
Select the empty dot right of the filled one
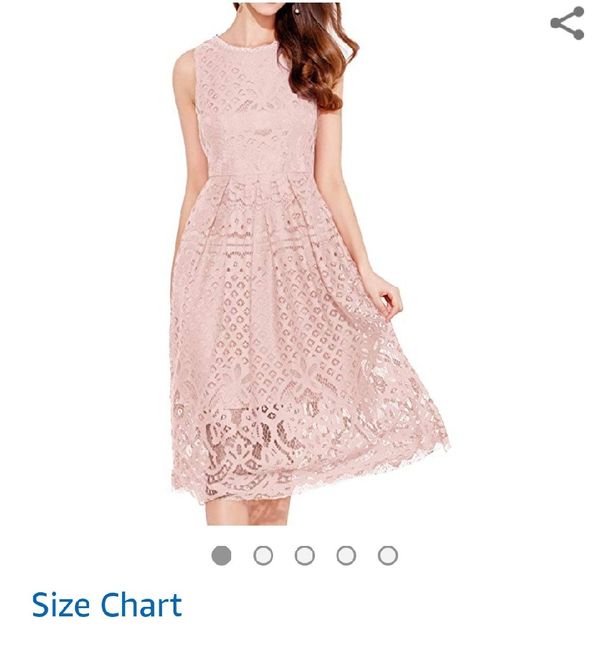[x=263, y=555]
